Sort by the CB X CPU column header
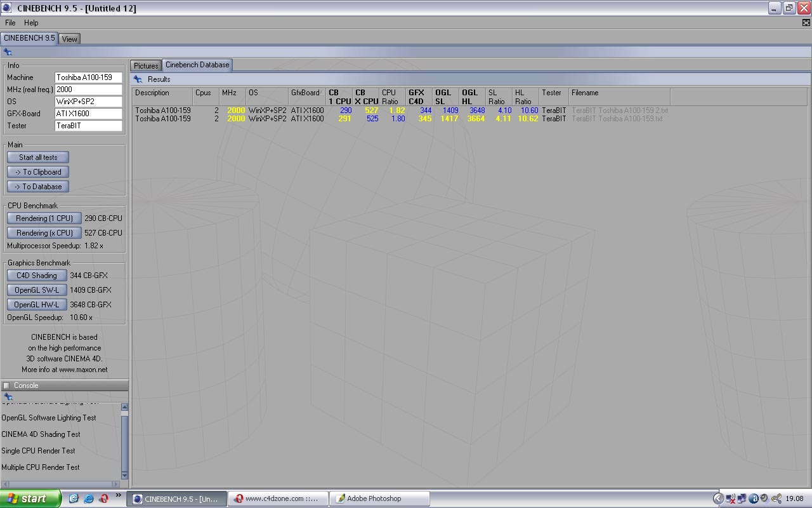The width and height of the screenshot is (812, 508). pyautogui.click(x=366, y=97)
